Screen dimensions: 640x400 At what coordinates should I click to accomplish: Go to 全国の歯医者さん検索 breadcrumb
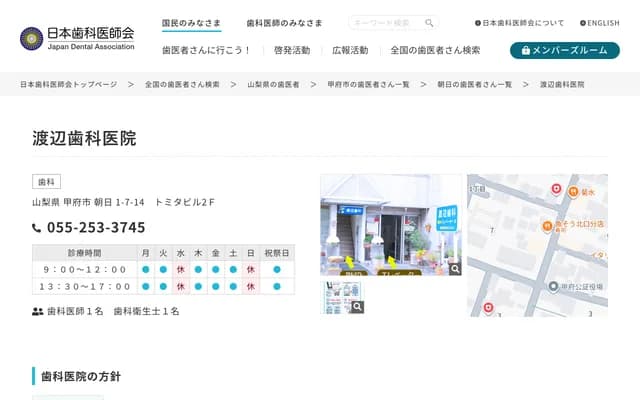[x=182, y=84]
